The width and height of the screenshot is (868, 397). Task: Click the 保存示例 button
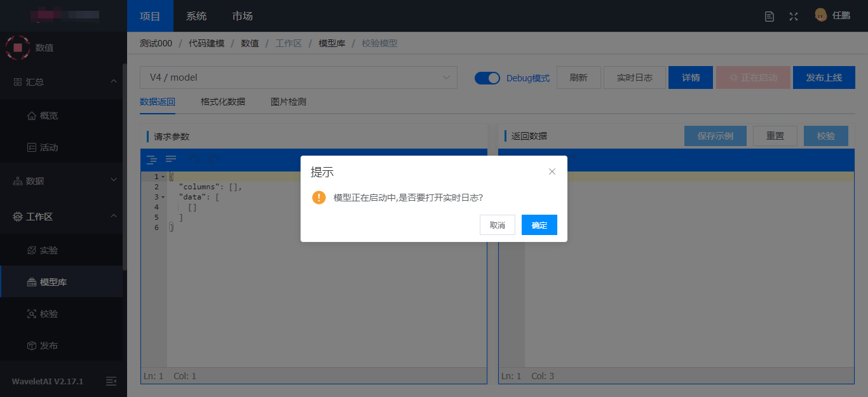click(x=715, y=136)
